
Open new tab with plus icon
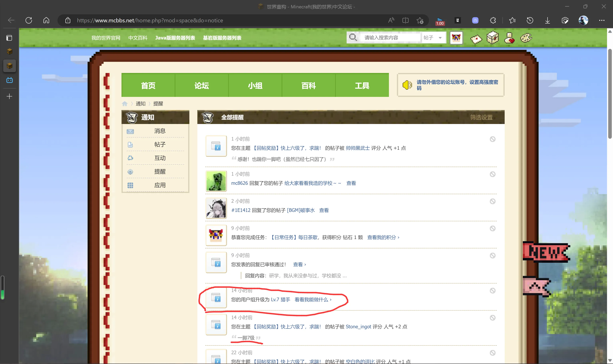tap(9, 96)
